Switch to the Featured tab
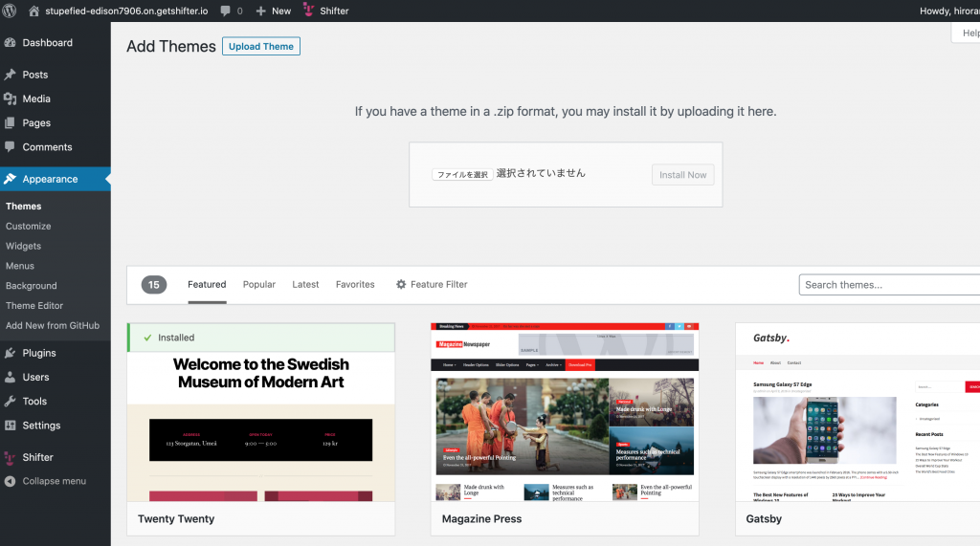This screenshot has width=980, height=546. point(207,284)
